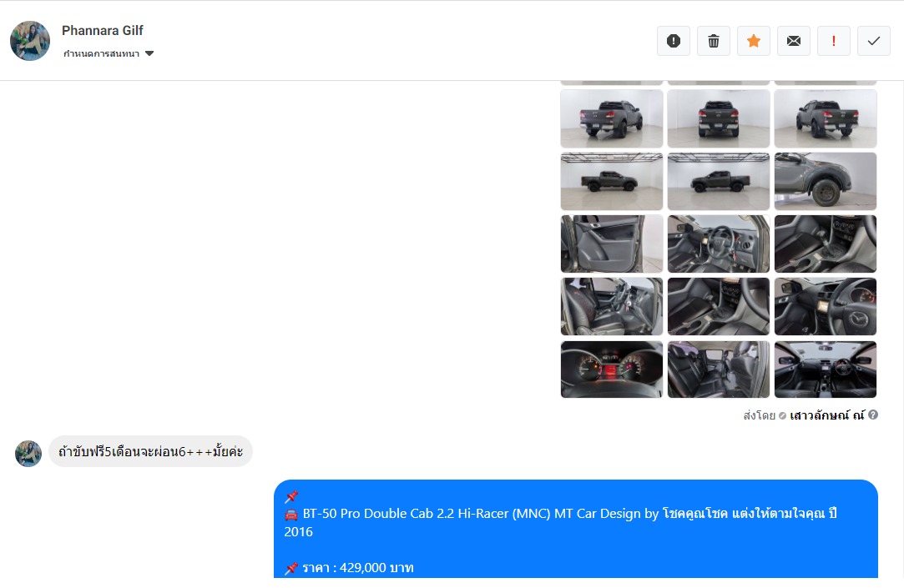Screen dimensions: 904x588
Task: Open left side profile truck photo
Action: 612,182
